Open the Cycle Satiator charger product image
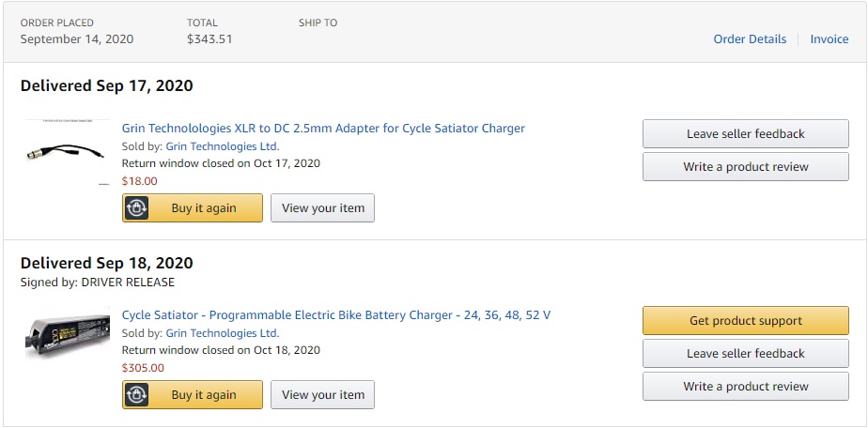The width and height of the screenshot is (868, 428). point(67,333)
